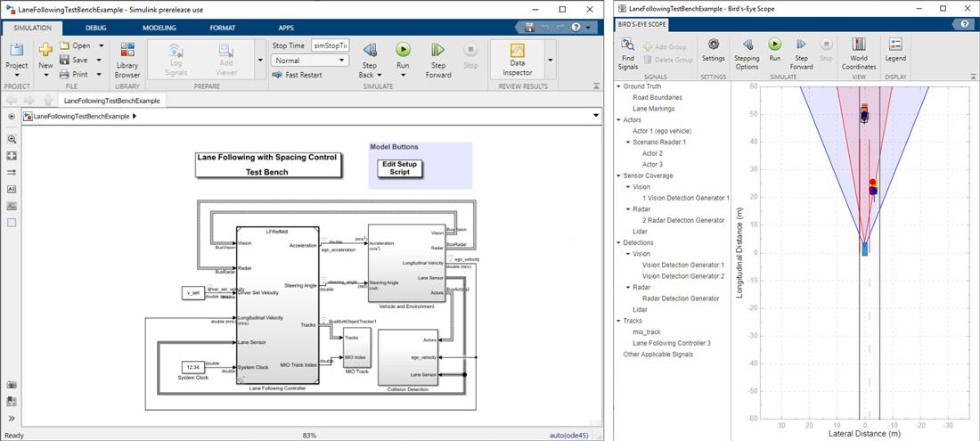Click the Bird's-Eye Scope help icon

(x=964, y=24)
